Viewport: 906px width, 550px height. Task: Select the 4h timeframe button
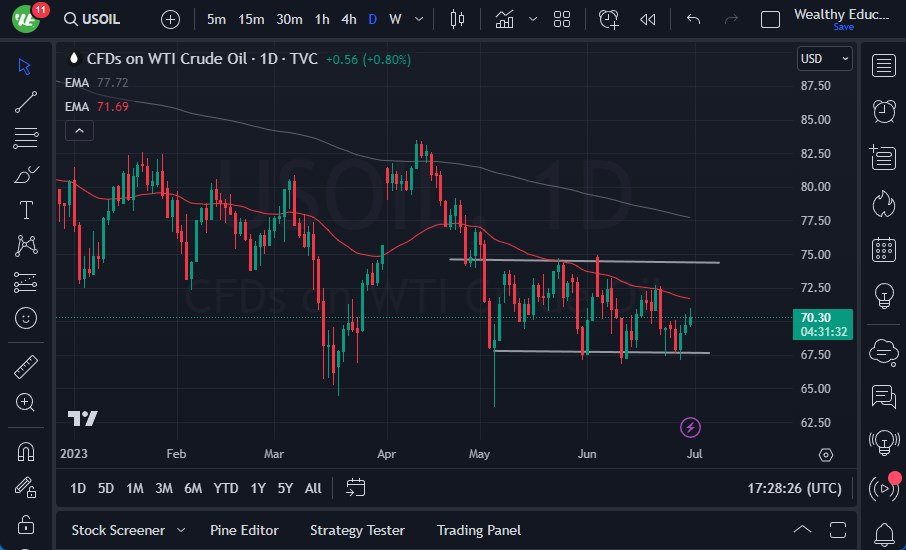click(x=348, y=19)
